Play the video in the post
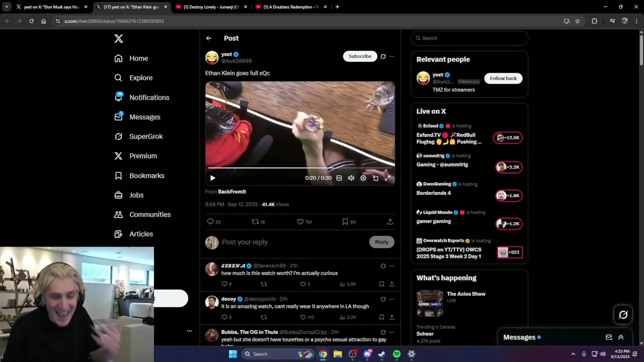 213,178
